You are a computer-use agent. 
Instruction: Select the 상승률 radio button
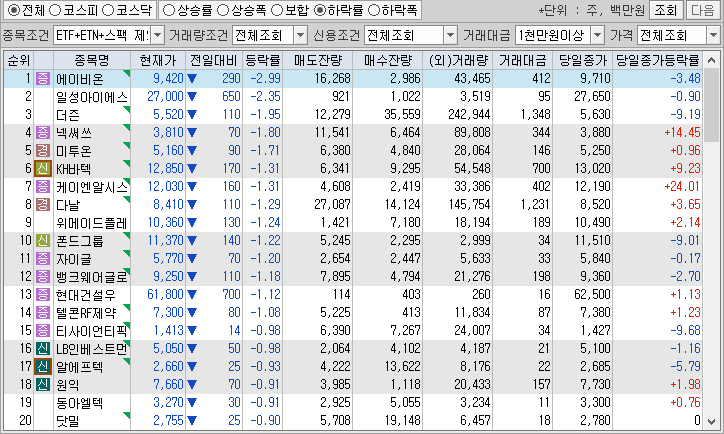click(169, 10)
